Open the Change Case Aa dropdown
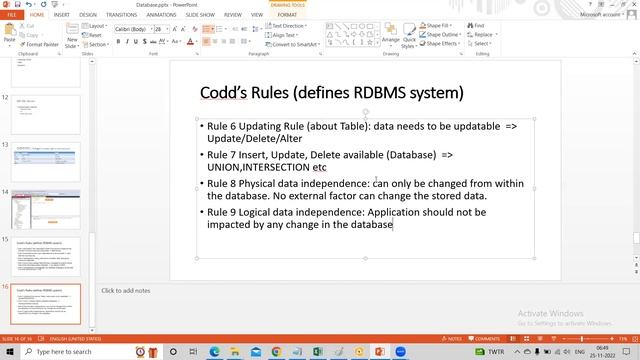 coord(176,41)
